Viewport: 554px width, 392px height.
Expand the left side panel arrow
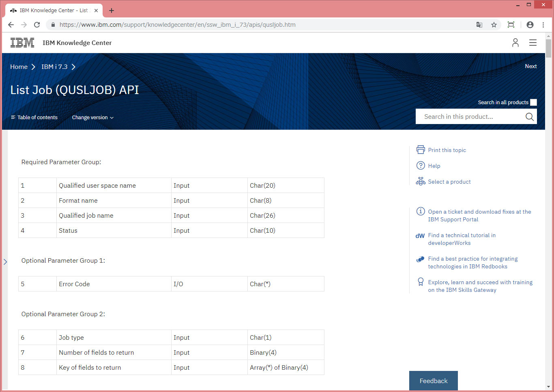tap(5, 262)
